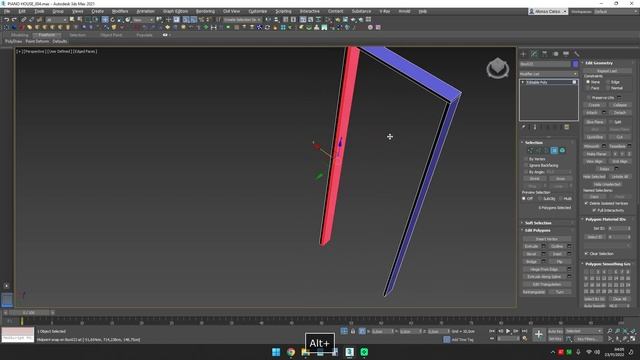Click the Insert Vertex button
This screenshot has width=640, height=360.
547,239
